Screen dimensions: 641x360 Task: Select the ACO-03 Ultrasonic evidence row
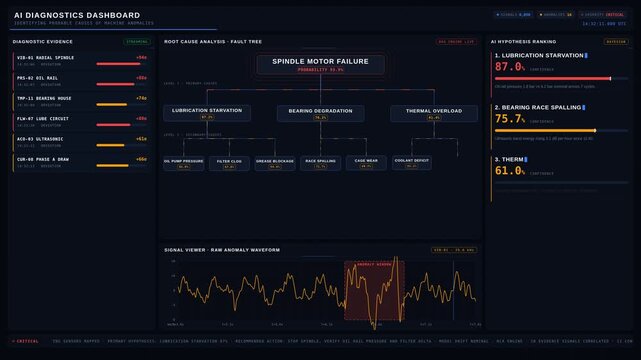tap(81, 142)
